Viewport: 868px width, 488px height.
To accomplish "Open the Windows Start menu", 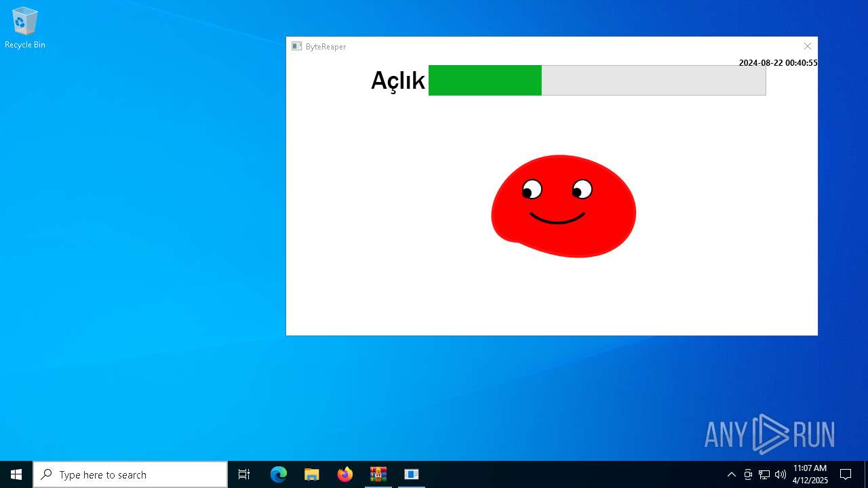I will click(x=16, y=474).
